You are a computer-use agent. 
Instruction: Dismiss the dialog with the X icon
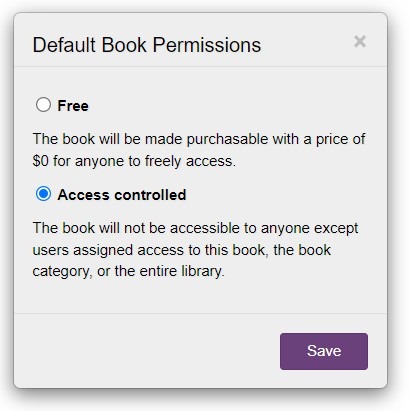[360, 42]
